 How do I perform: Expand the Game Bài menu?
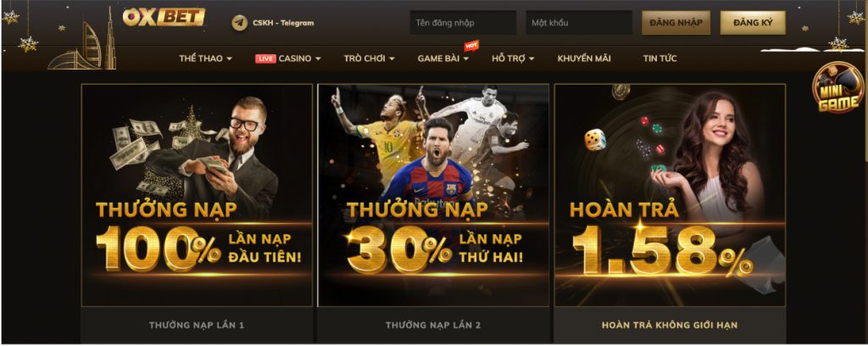tap(442, 59)
